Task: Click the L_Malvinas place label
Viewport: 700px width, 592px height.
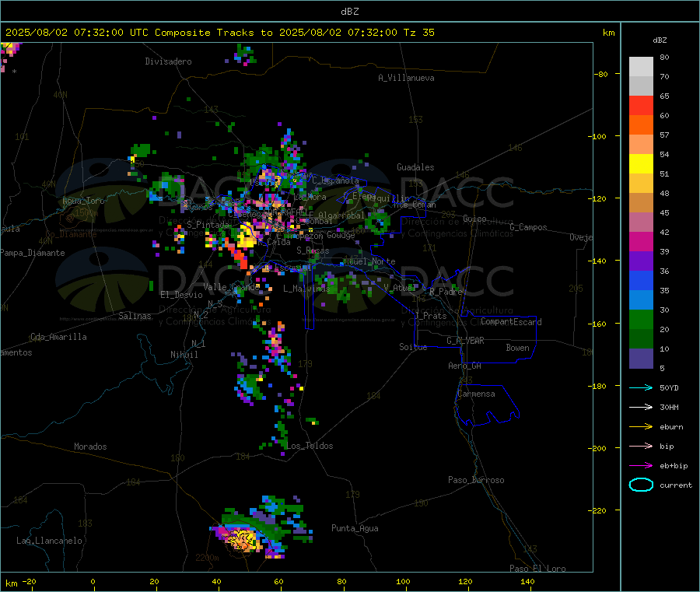Action: [x=306, y=289]
